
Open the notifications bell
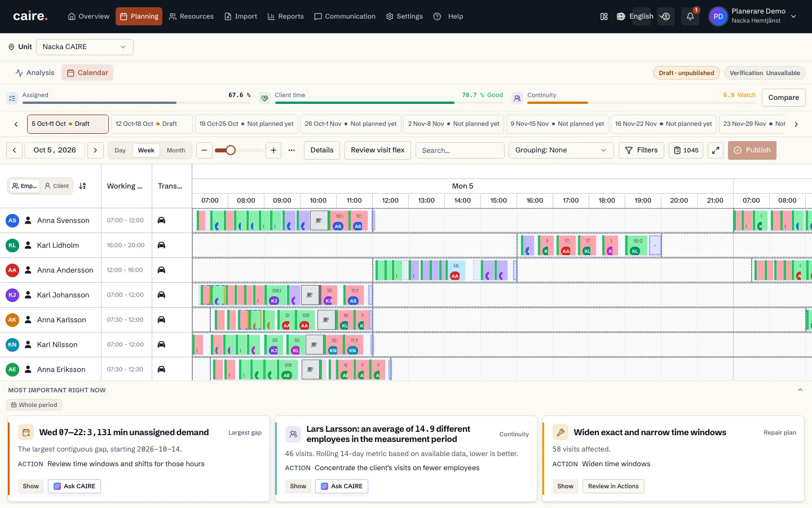[x=690, y=16]
